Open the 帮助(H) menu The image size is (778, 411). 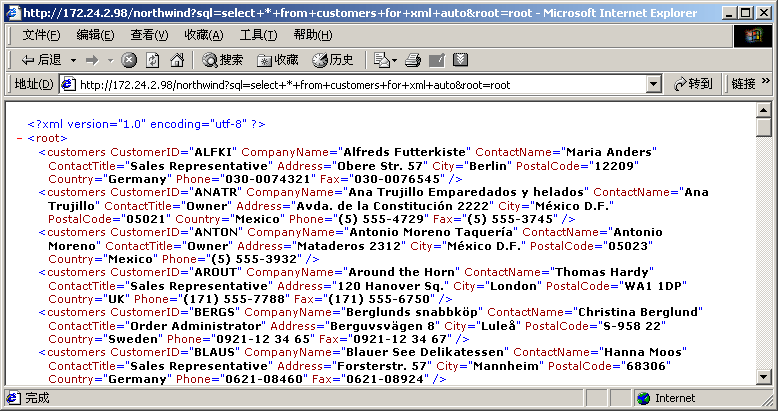coord(313,35)
